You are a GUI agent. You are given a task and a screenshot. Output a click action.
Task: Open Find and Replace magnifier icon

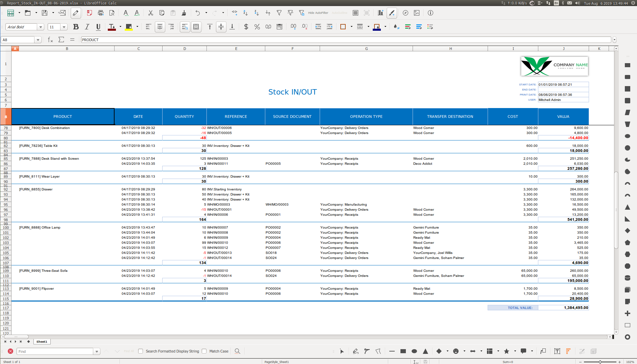click(238, 351)
